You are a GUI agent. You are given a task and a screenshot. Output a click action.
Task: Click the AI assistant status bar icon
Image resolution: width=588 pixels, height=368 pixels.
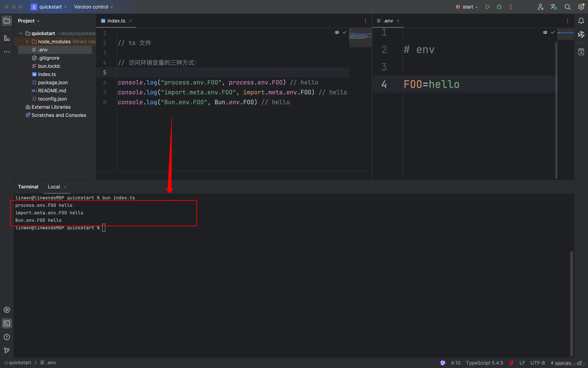coord(443,363)
